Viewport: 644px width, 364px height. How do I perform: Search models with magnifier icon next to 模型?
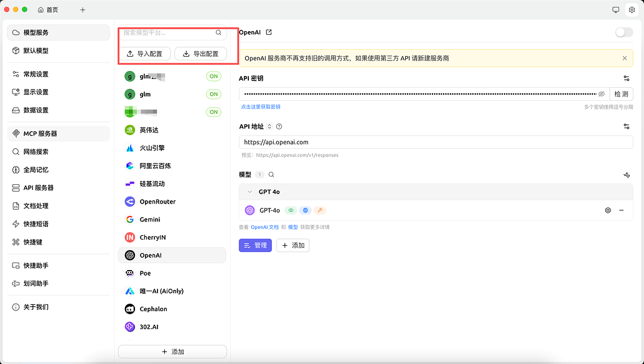271,175
